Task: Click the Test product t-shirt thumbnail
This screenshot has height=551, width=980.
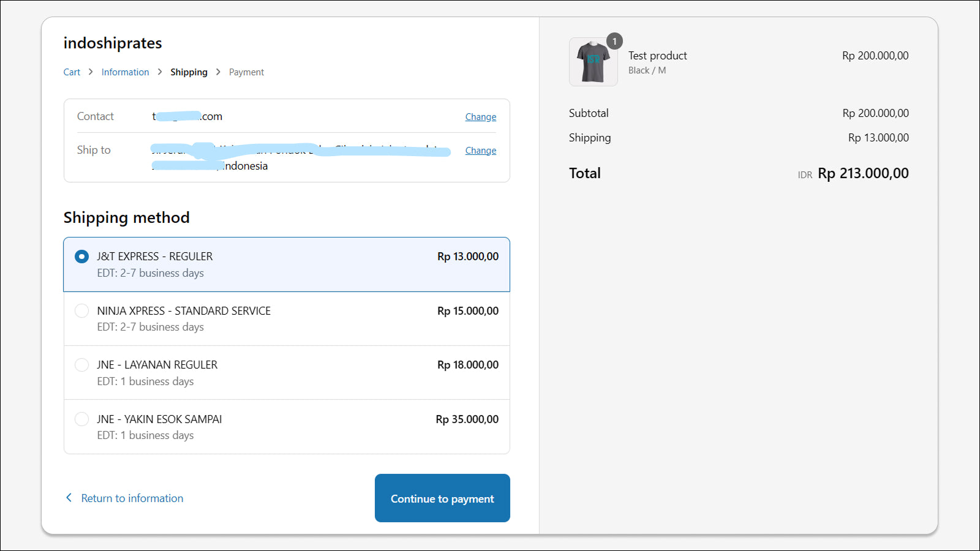Action: (594, 62)
